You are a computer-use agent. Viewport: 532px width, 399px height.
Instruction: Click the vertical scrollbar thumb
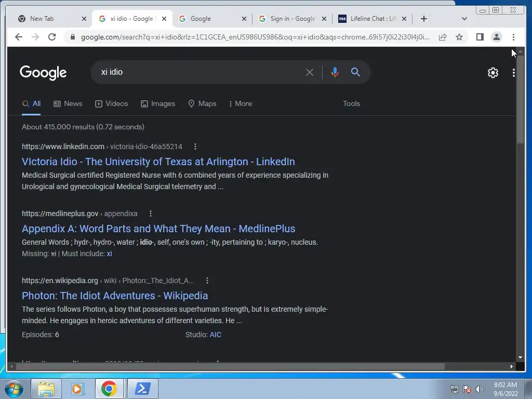(520, 98)
